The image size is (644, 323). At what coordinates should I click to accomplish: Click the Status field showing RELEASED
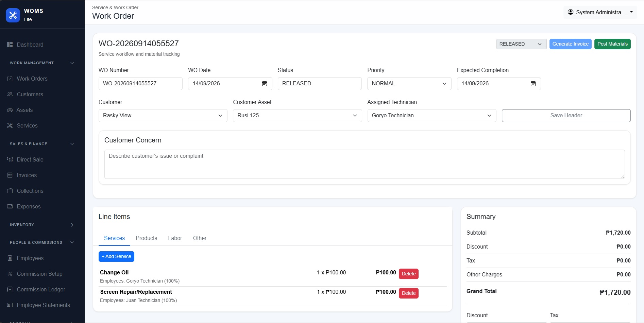pyautogui.click(x=320, y=84)
